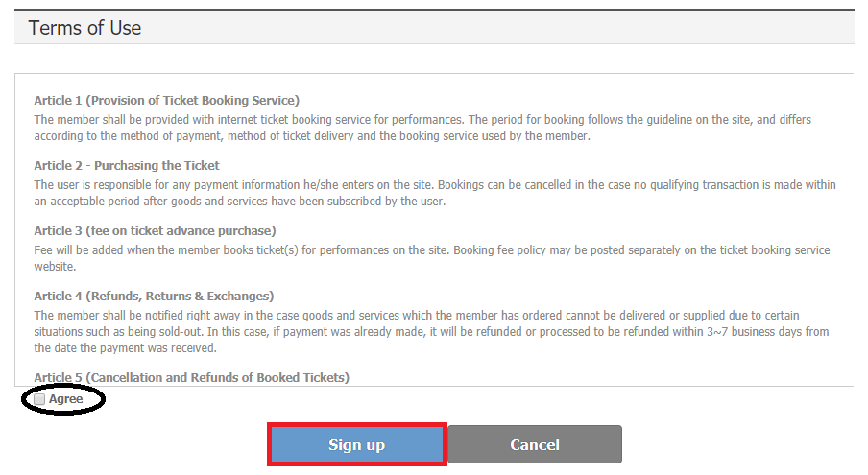Select Article 3 fee on ticket advance purchase heading
The height and width of the screenshot is (475, 868).
155,230
